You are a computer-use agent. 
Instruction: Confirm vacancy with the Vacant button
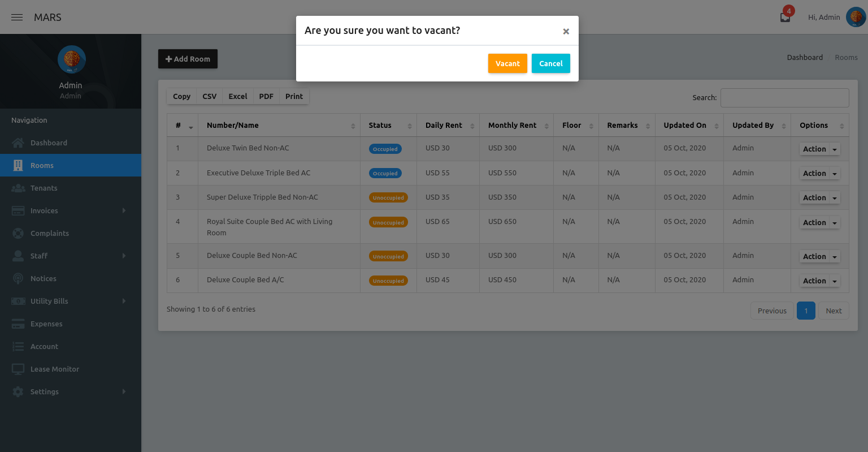(507, 63)
